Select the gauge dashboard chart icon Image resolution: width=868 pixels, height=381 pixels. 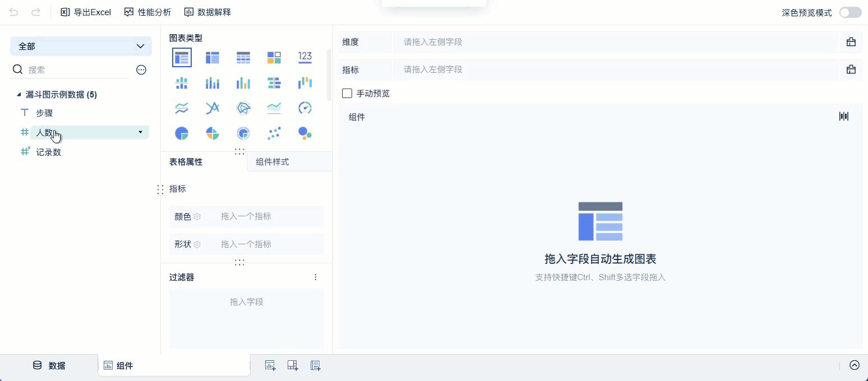click(x=305, y=108)
